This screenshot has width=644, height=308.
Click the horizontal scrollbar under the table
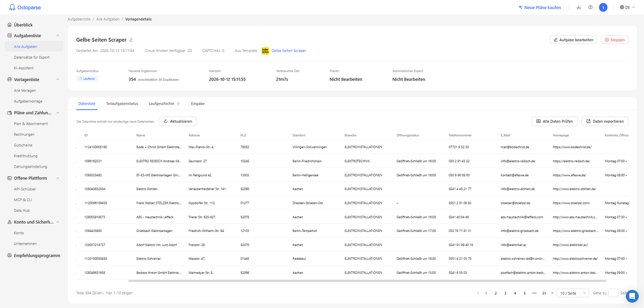(x=367, y=281)
